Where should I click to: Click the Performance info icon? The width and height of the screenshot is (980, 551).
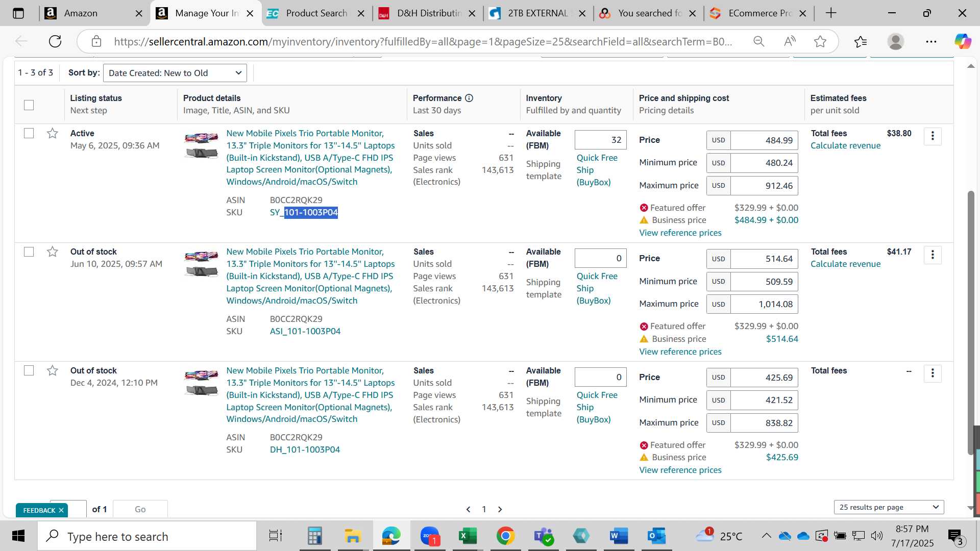(469, 98)
